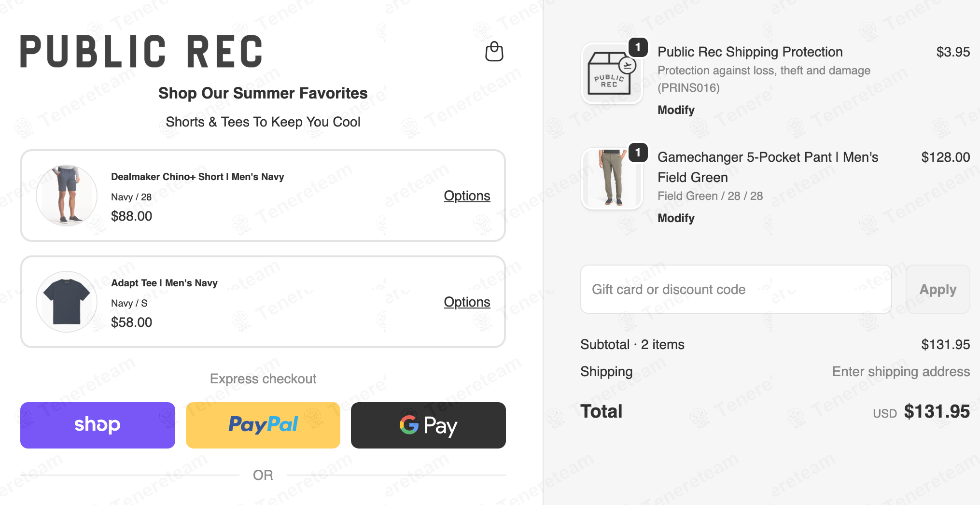Modify the Shipping Protection item
The height and width of the screenshot is (505, 980).
[676, 110]
